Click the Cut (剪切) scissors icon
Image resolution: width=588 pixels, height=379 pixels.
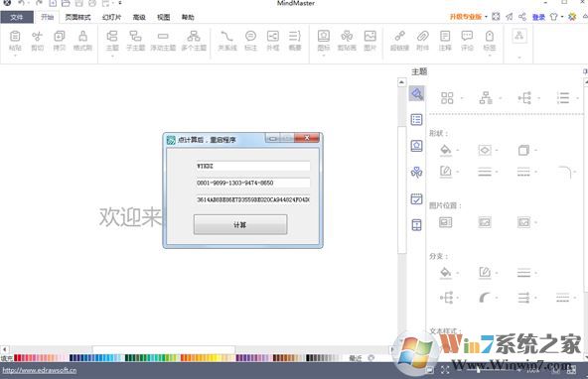[x=37, y=41]
